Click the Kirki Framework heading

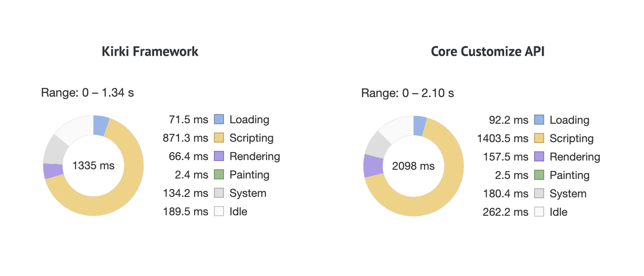pyautogui.click(x=150, y=51)
